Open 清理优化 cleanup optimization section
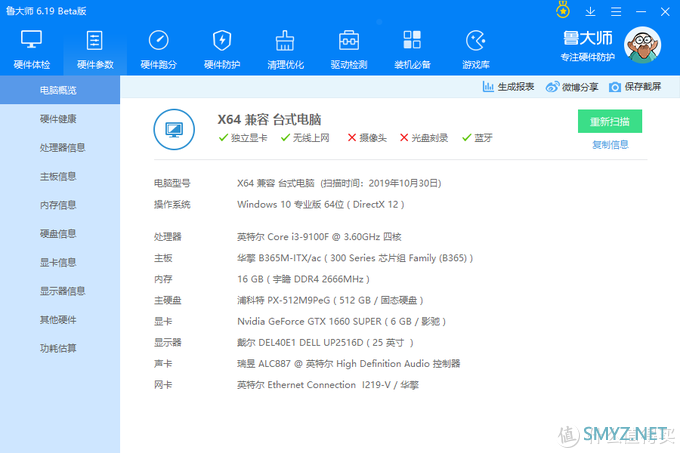Viewport: 680px width, 453px height. (285, 50)
